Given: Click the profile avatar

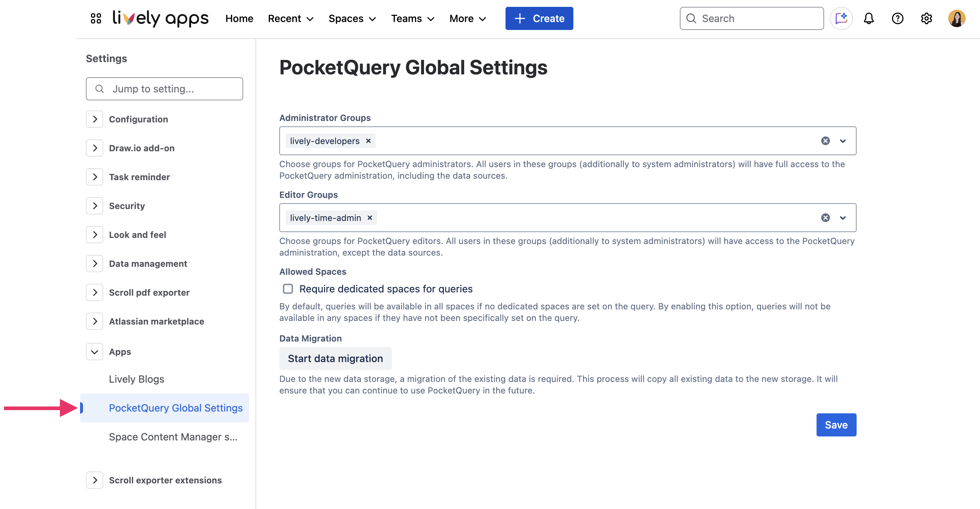Looking at the screenshot, I should tap(957, 18).
